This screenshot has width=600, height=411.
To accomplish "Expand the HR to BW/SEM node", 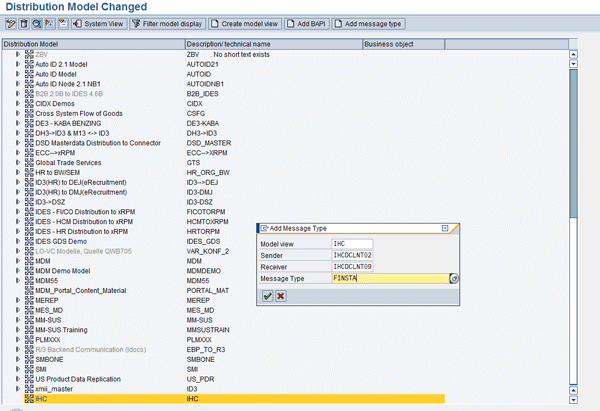I will pyautogui.click(x=17, y=170).
